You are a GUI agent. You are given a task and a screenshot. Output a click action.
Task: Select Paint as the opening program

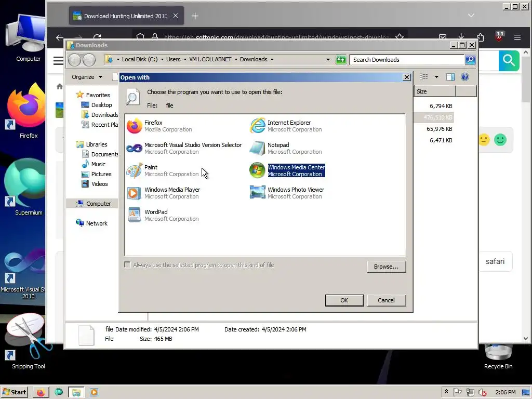point(163,170)
